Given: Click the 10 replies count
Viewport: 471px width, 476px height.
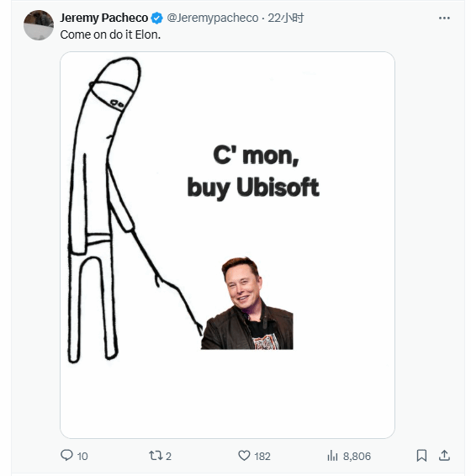Looking at the screenshot, I should click(x=82, y=456).
